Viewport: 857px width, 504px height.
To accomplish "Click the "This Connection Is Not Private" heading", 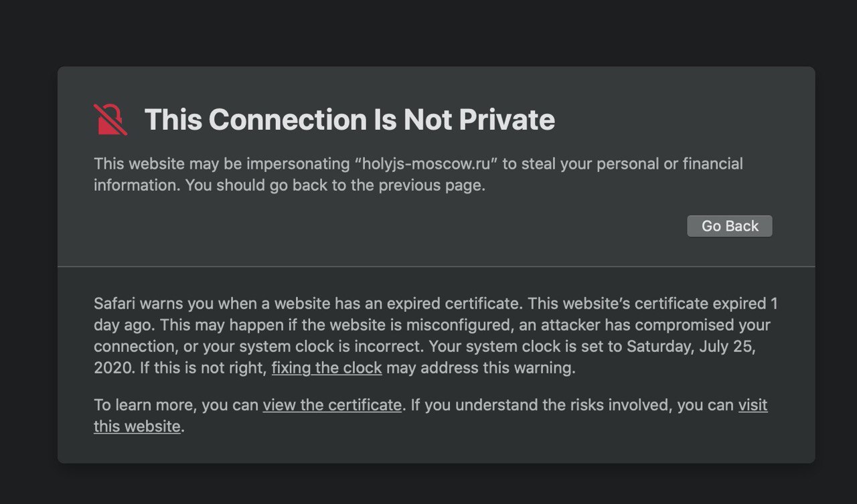I will pyautogui.click(x=349, y=120).
